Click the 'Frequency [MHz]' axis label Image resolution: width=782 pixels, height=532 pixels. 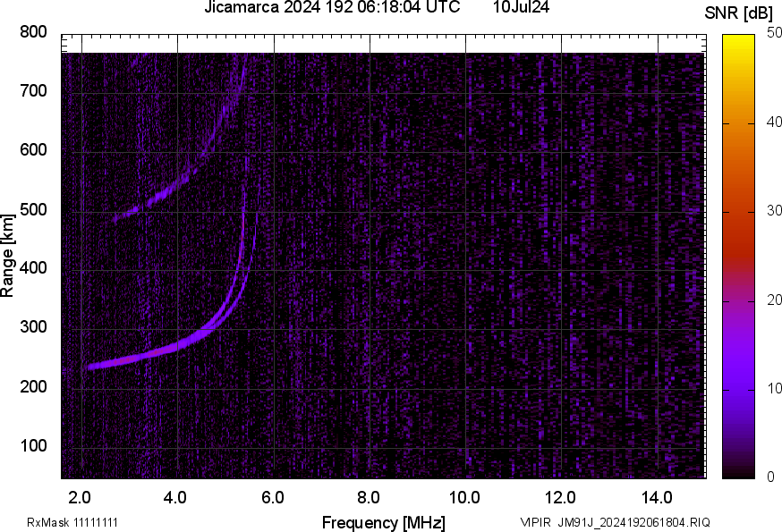click(384, 522)
